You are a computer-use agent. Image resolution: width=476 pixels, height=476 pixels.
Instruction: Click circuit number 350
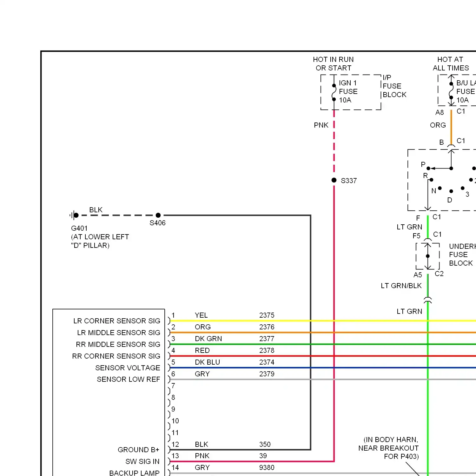pyautogui.click(x=265, y=444)
